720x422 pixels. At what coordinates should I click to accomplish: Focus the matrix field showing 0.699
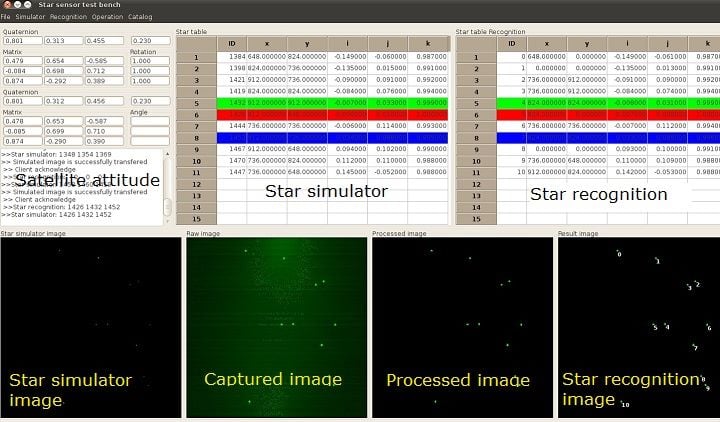point(63,131)
